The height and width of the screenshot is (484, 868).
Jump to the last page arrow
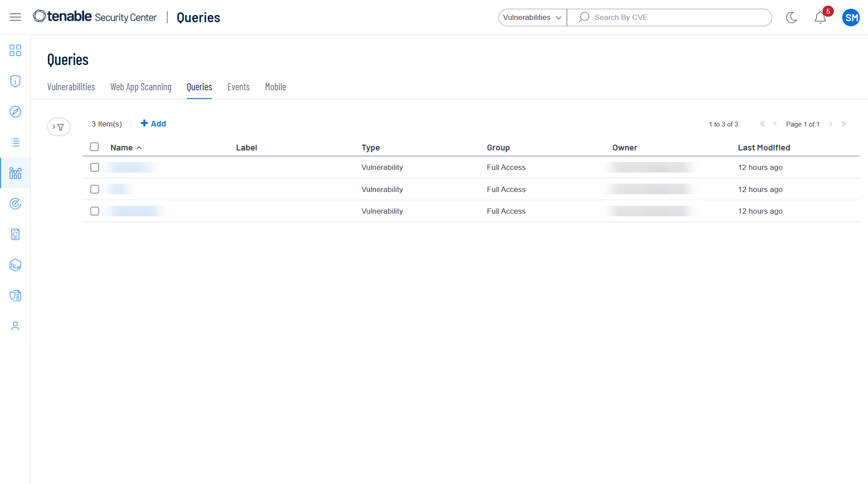[844, 124]
